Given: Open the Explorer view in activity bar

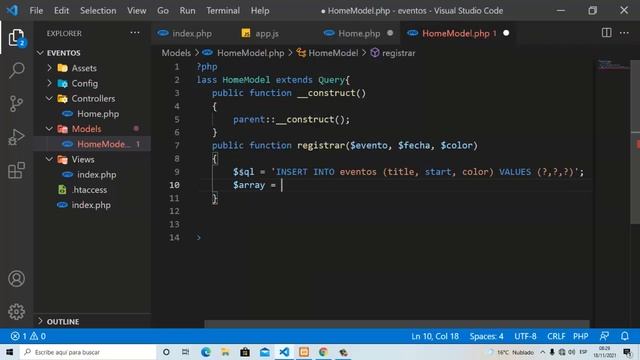Looking at the screenshot, I should point(16,38).
